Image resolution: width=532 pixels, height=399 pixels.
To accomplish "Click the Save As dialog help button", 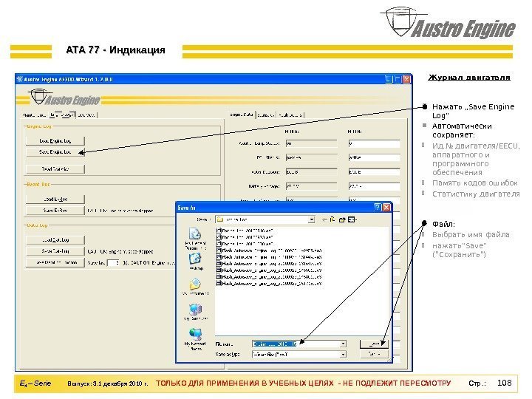I will click(378, 208).
